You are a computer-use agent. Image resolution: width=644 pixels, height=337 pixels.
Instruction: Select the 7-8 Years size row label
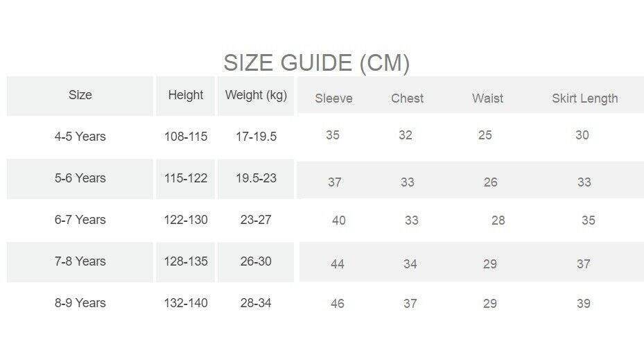80,261
